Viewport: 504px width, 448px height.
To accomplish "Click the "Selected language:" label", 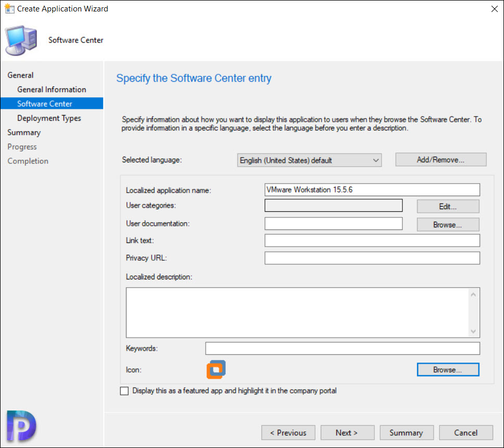I will tap(152, 160).
